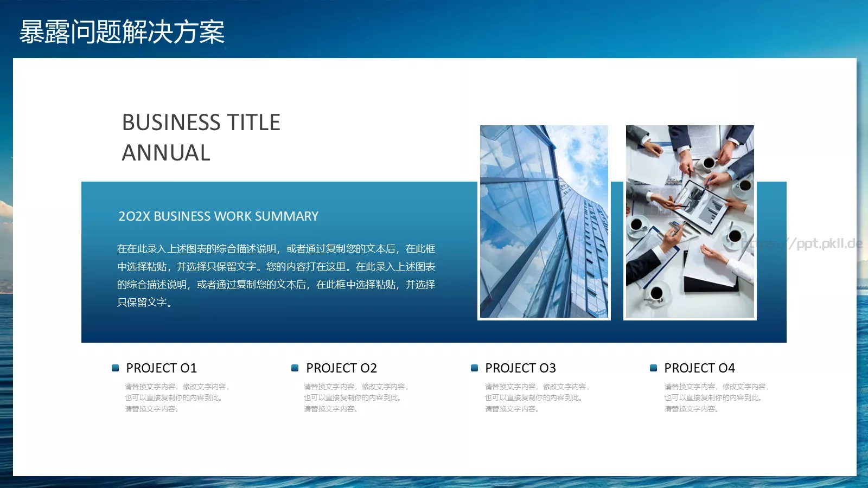
Task: Select the PROJECT 02 heading
Action: (x=341, y=368)
